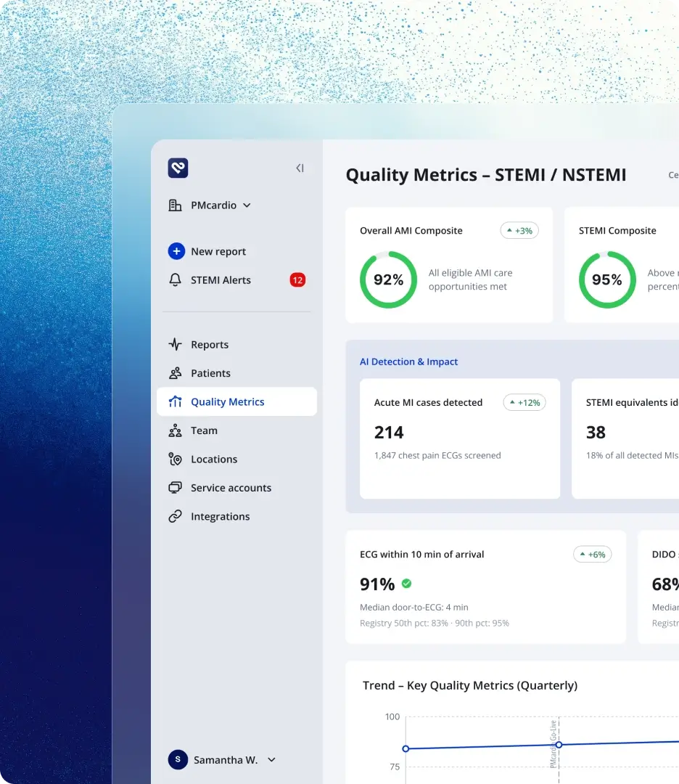Click the Overall AMI Composite title
The image size is (679, 784).
click(x=411, y=231)
